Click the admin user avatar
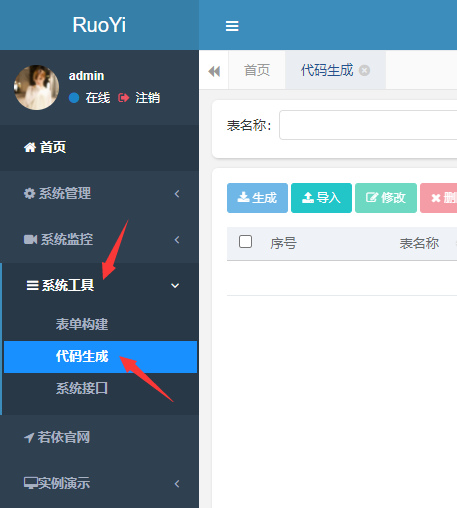 tap(36, 87)
